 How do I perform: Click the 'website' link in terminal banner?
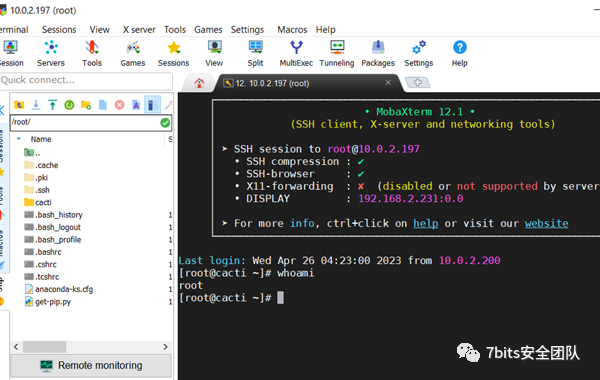(x=546, y=223)
